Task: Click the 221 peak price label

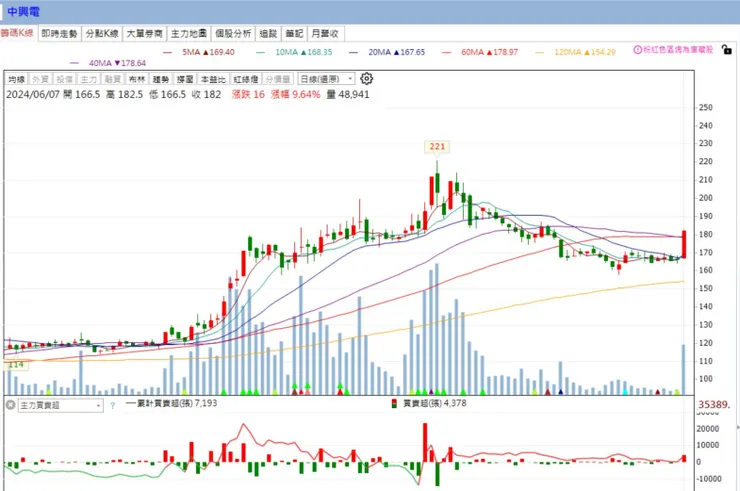Action: (437, 146)
